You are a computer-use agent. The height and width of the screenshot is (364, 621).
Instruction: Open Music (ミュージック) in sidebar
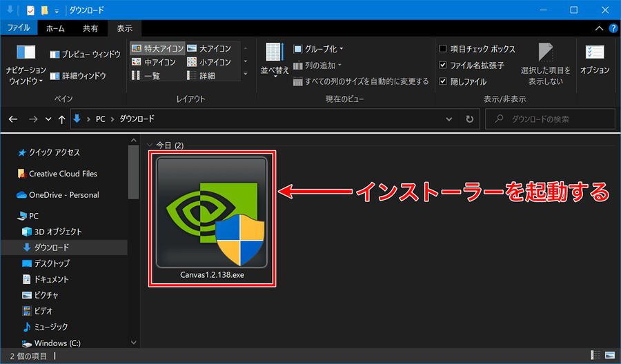click(46, 327)
